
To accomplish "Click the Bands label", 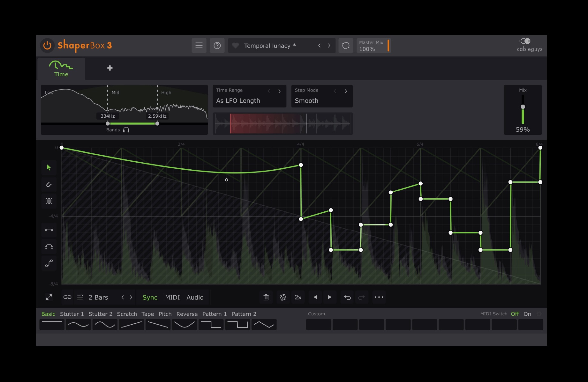I will click(113, 130).
